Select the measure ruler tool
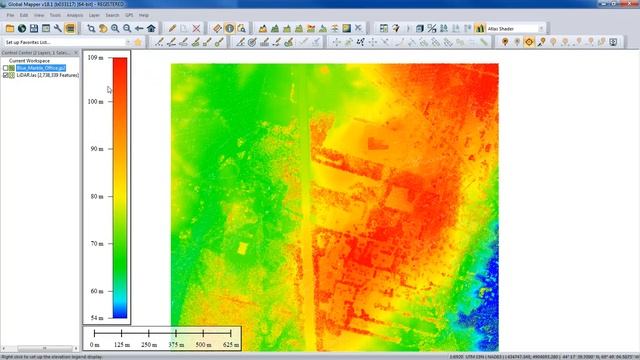This screenshot has width=640, height=360. (x=218, y=28)
